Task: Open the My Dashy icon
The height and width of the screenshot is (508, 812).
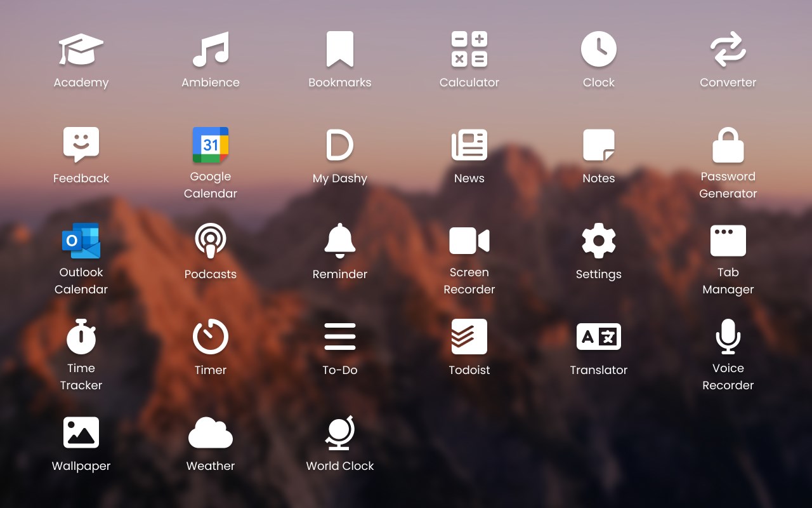Action: 340,145
